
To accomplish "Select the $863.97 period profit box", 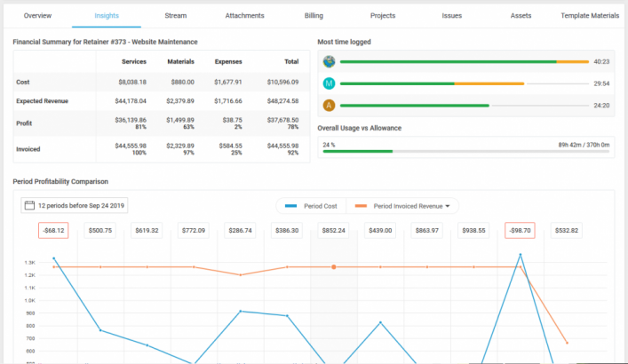I will point(427,230).
